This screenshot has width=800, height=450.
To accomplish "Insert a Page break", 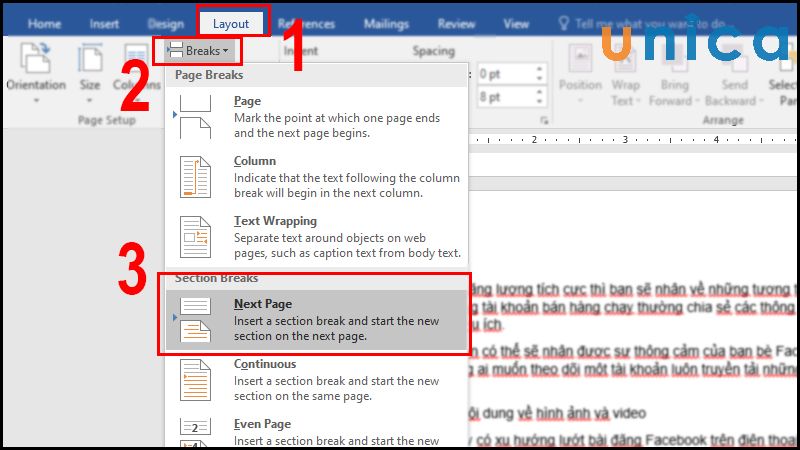I will tap(316, 117).
